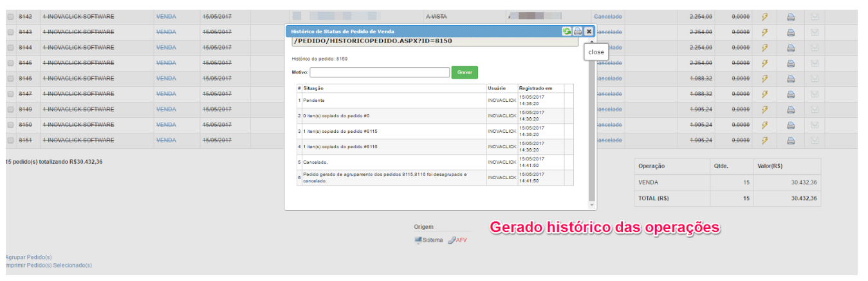The height and width of the screenshot is (281, 868).
Task: Click the green refresh icon in dialog header
Action: (x=566, y=31)
